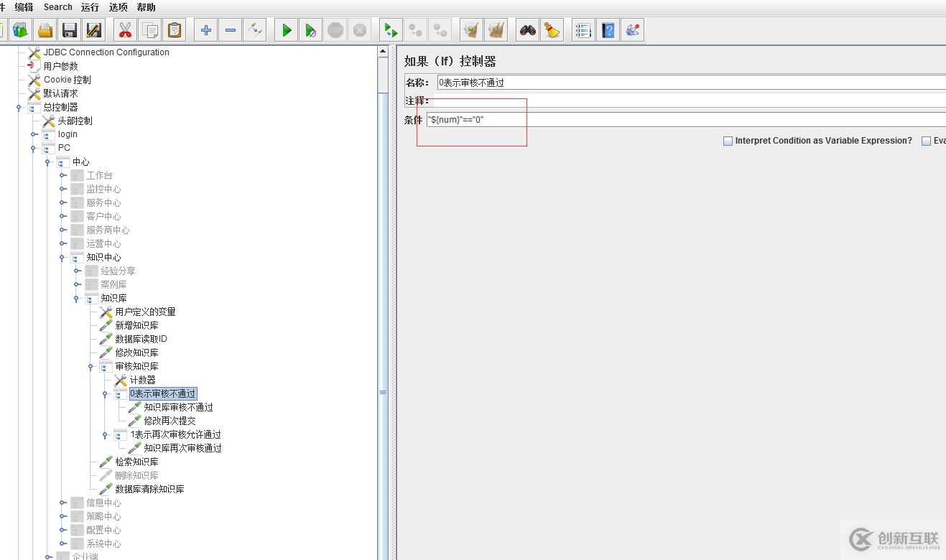This screenshot has height=560, width=946.
Task: Open Search with the binoculars icon
Action: tap(528, 30)
